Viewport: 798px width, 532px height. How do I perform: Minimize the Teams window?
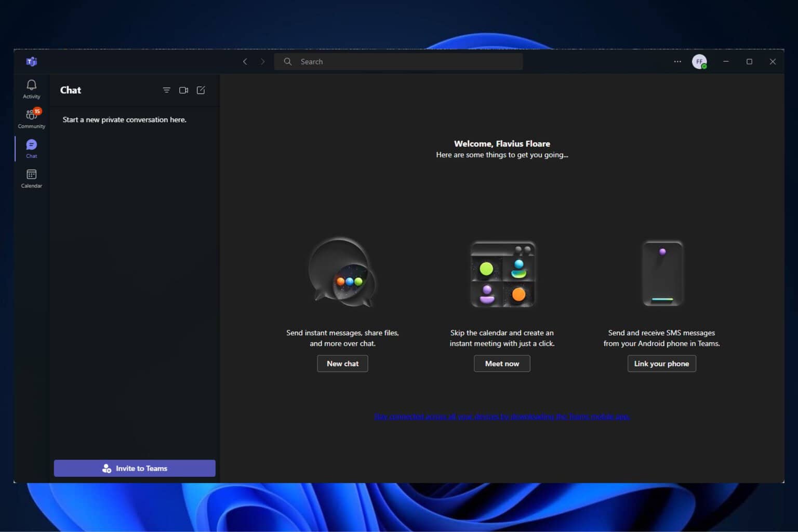pos(726,61)
